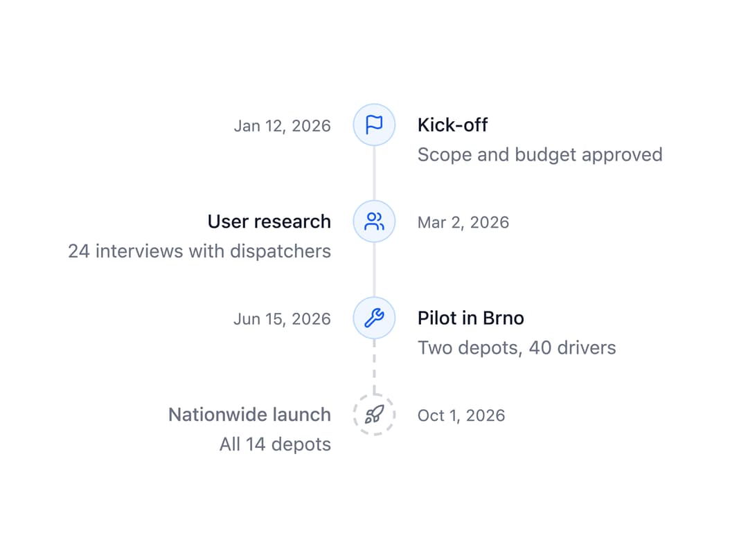Select the User research heading
Screen dimensions: 748x560
(x=269, y=222)
